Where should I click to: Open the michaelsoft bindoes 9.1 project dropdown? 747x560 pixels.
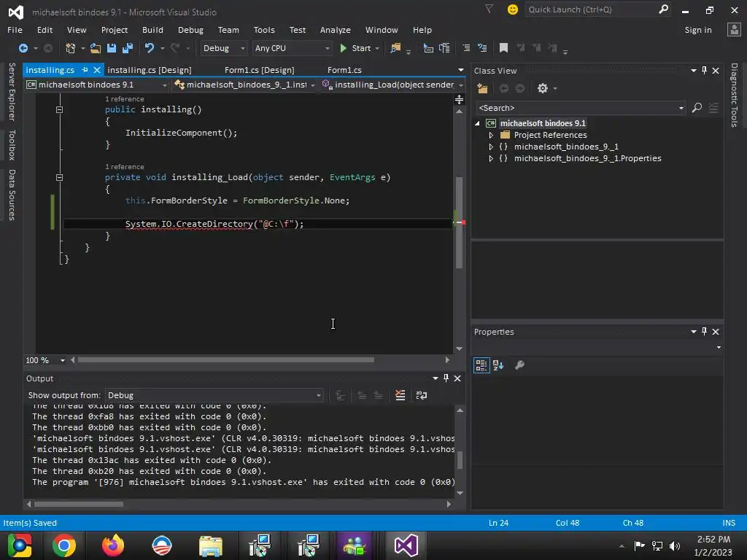tap(97, 85)
